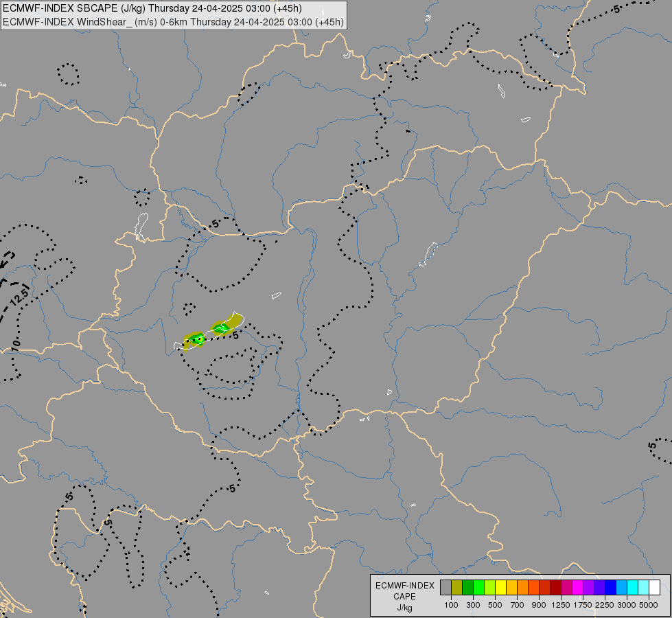Pick the dark red legend swatch

(x=555, y=587)
